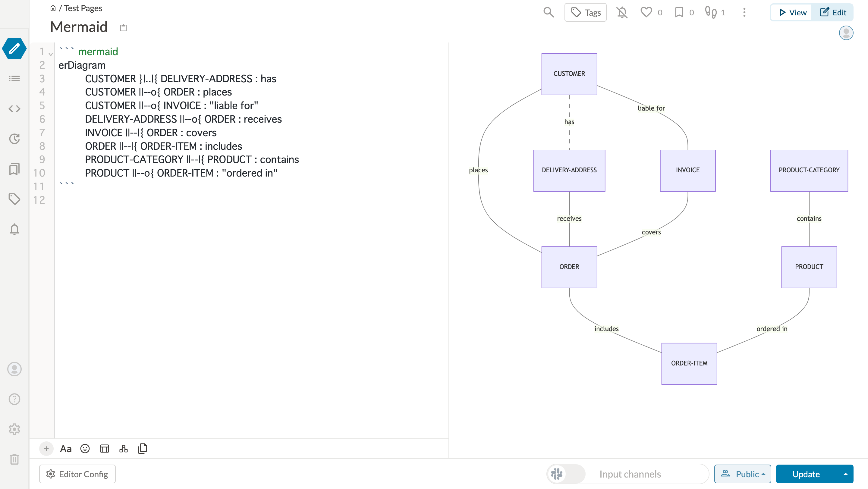The image size is (868, 489).
Task: Open user profile icon in sidebar
Action: point(14,369)
